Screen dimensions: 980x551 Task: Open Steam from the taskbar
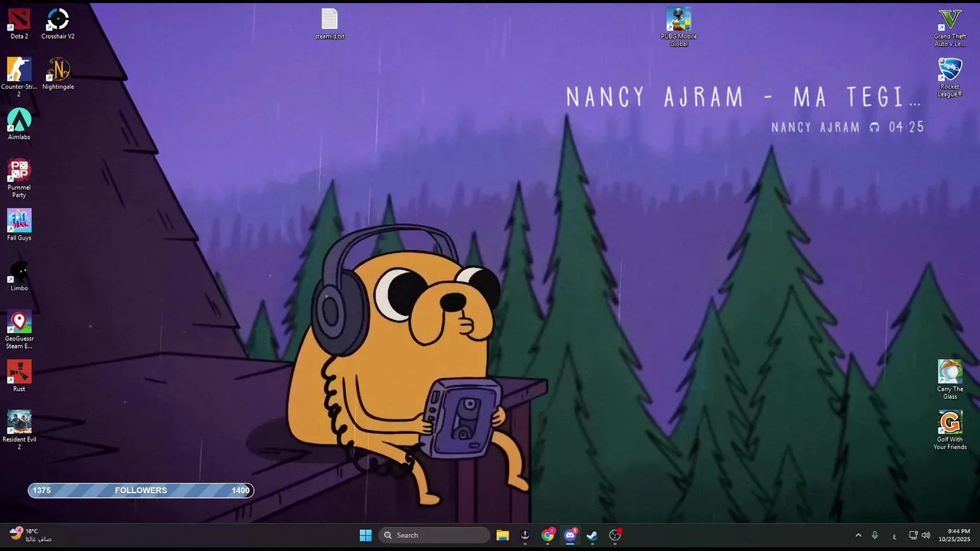click(x=592, y=535)
